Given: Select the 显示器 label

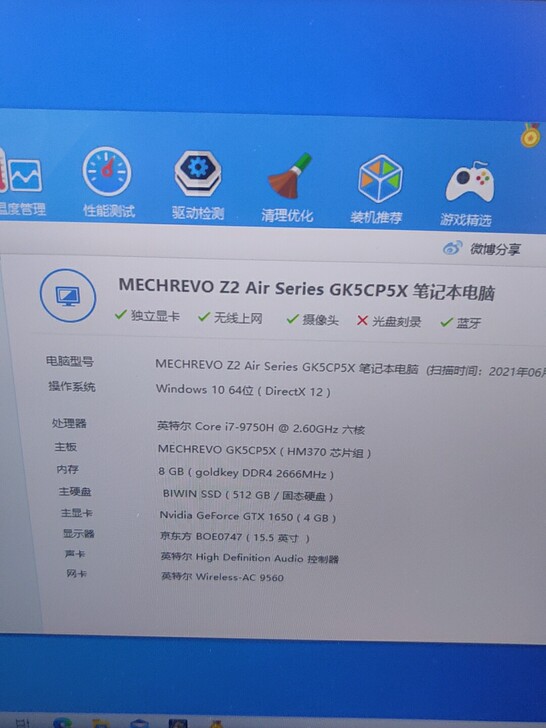Looking at the screenshot, I should (78, 533).
